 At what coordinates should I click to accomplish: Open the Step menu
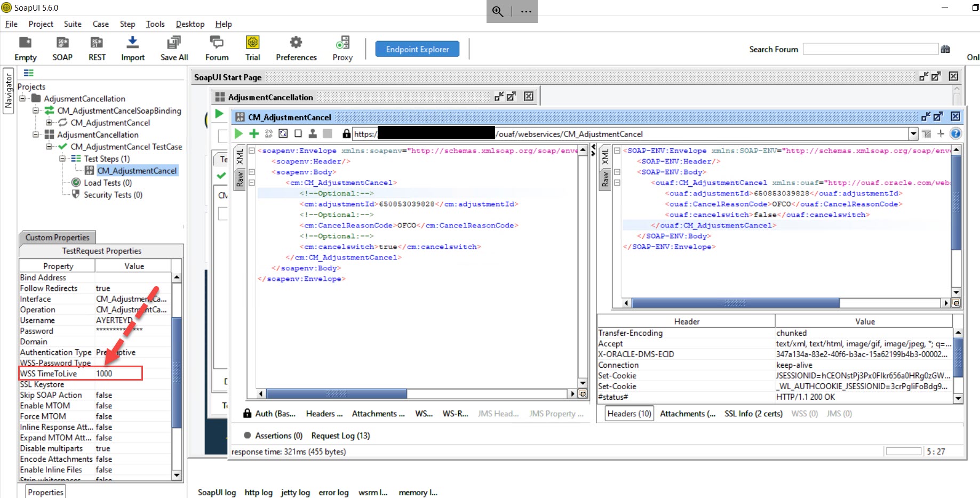pos(128,24)
